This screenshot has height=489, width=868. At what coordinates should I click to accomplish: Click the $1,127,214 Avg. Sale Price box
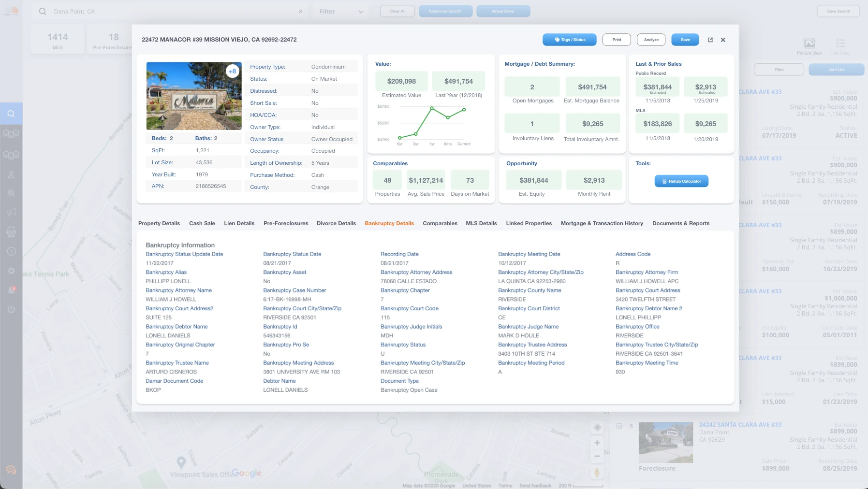(x=426, y=180)
